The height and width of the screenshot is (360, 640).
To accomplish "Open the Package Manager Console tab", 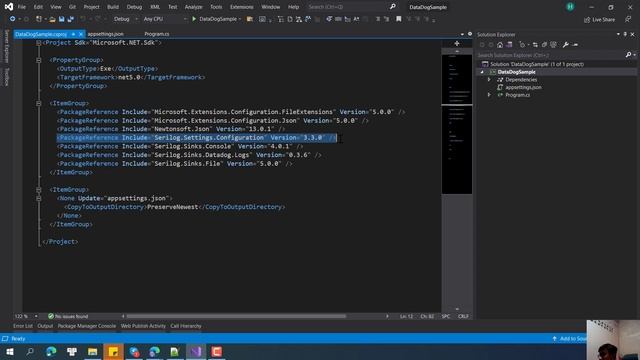I will (87, 326).
